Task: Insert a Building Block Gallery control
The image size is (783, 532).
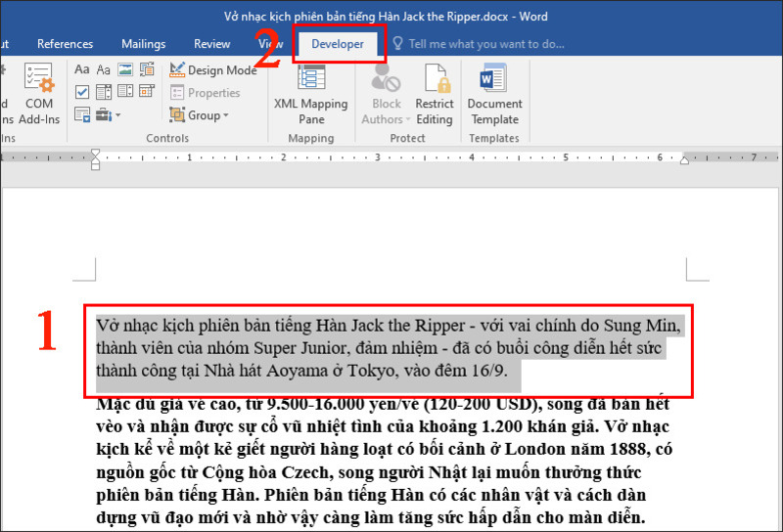Action: coord(148,69)
